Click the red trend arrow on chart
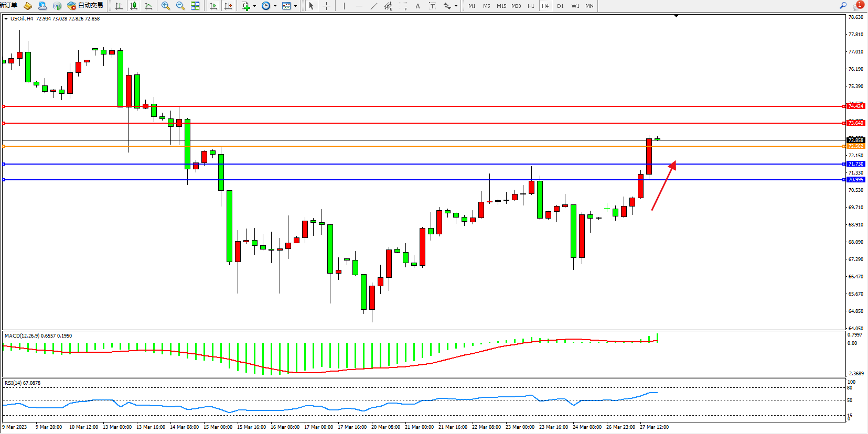868x434 pixels. coord(663,186)
